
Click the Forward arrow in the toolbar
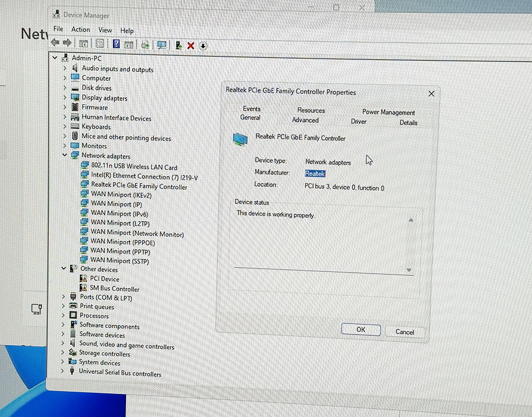click(x=67, y=43)
